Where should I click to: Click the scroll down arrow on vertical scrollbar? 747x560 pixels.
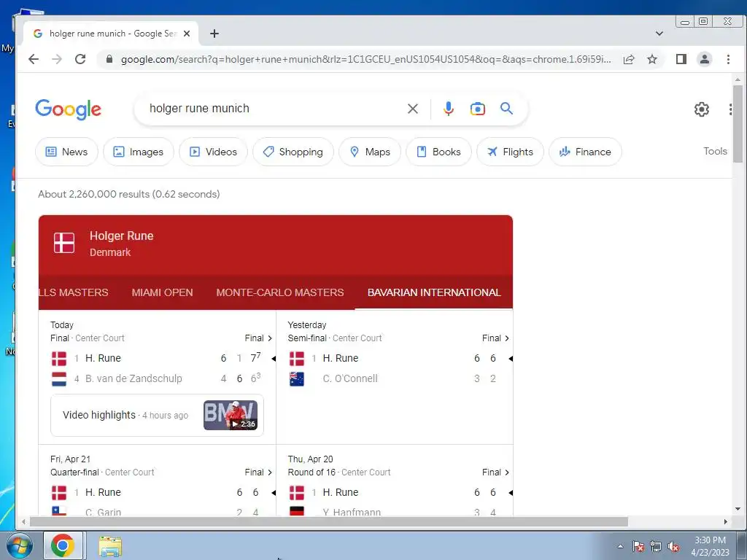(x=738, y=509)
